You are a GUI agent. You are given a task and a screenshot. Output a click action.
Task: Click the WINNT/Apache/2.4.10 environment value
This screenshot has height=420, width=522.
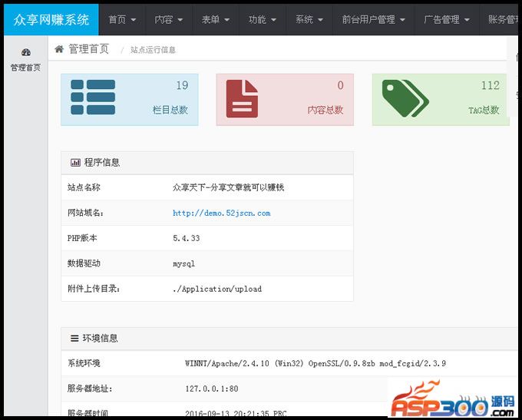[316, 363]
